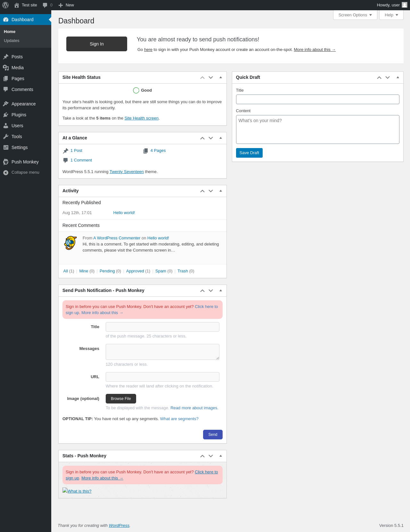The image size is (410, 532).
Task: Click the user avatar next to Howdy
Action: (405, 5)
